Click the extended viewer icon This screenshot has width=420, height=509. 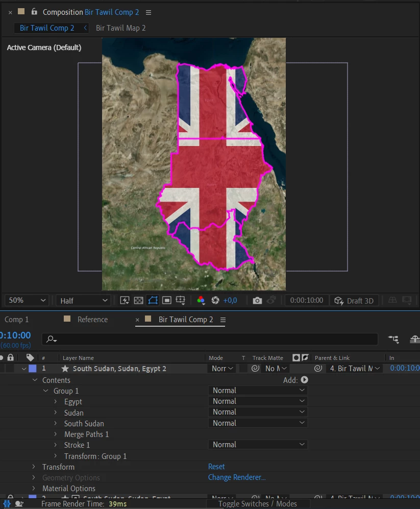pyautogui.click(x=407, y=300)
